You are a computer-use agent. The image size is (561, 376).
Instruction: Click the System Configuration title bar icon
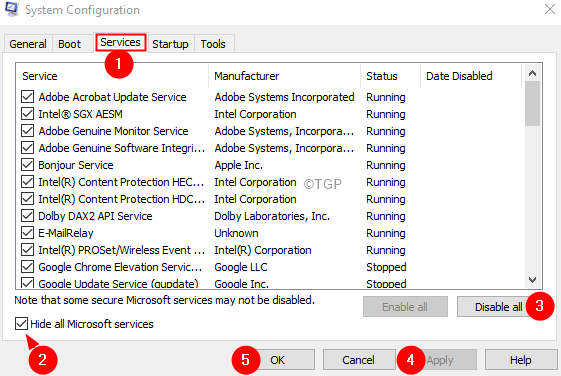[x=12, y=9]
